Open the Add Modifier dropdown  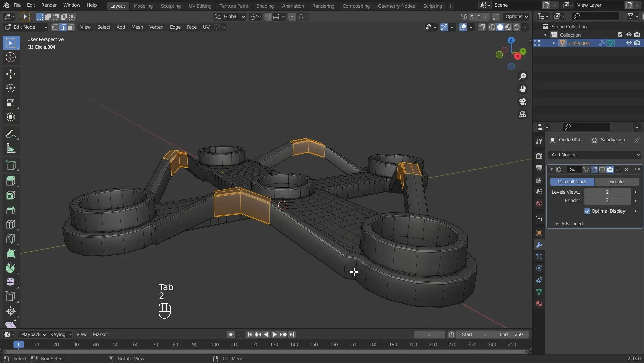pyautogui.click(x=595, y=155)
